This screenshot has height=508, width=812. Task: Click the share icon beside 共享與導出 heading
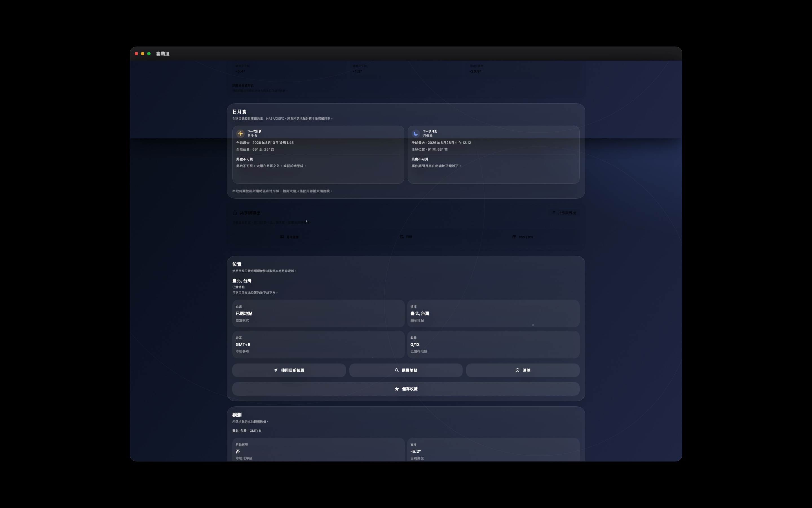click(235, 213)
